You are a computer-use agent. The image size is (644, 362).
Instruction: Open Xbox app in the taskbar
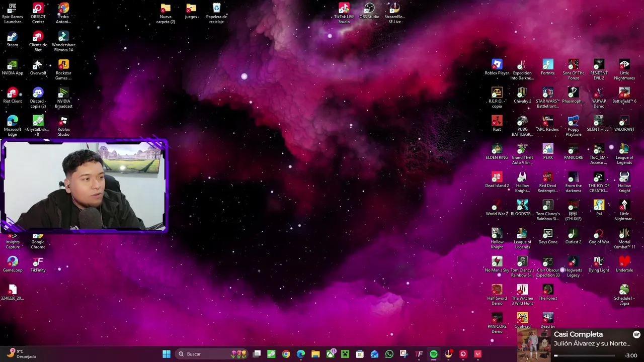(x=331, y=354)
